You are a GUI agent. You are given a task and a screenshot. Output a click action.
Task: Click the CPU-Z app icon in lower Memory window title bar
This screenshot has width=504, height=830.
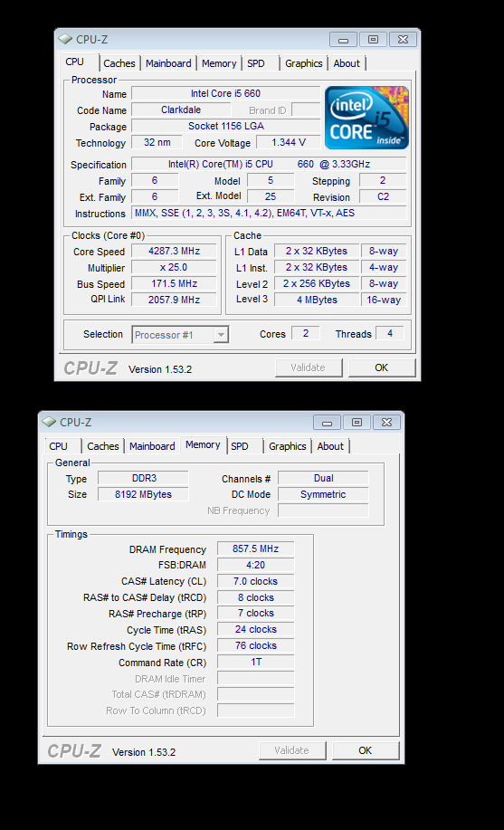(x=49, y=422)
